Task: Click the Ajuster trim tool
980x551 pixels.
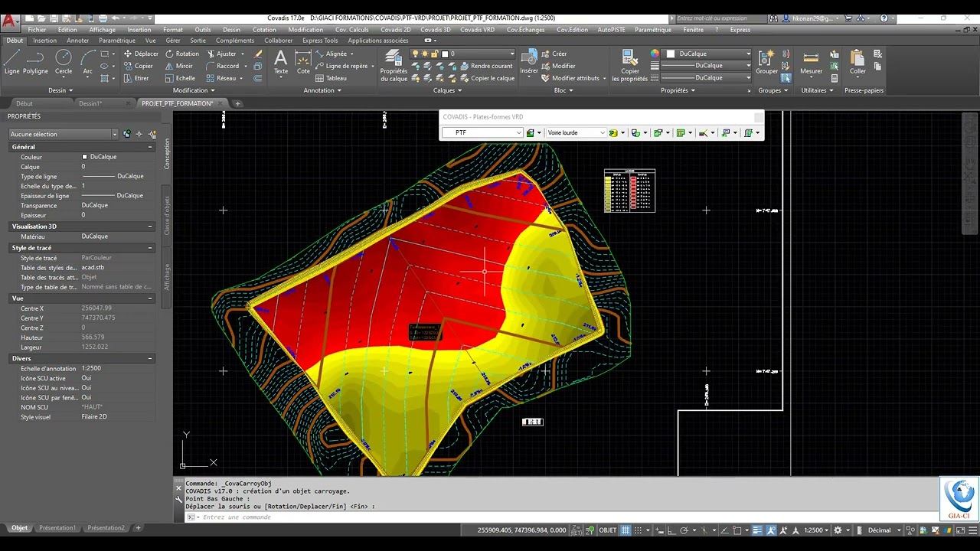Action: 221,54
